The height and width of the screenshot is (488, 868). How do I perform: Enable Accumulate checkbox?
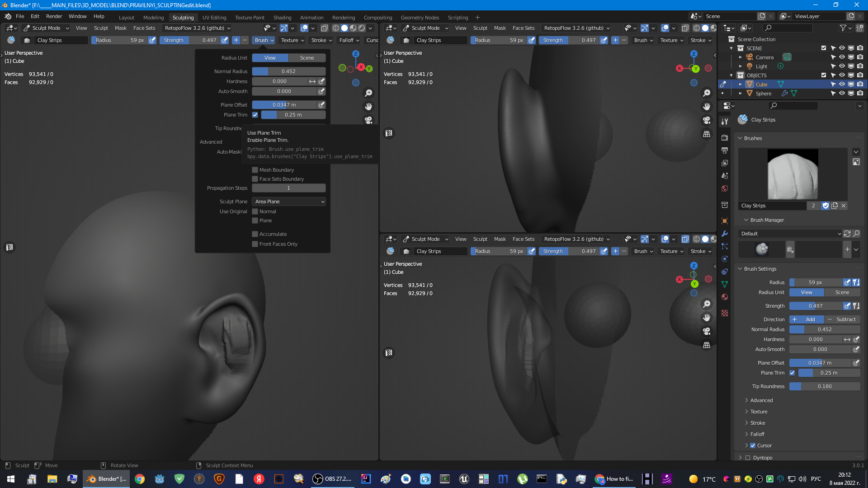click(255, 234)
